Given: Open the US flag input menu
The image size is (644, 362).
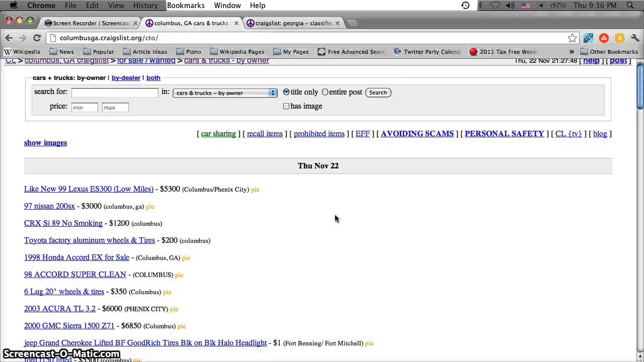Looking at the screenshot, I should pyautogui.click(x=526, y=6).
